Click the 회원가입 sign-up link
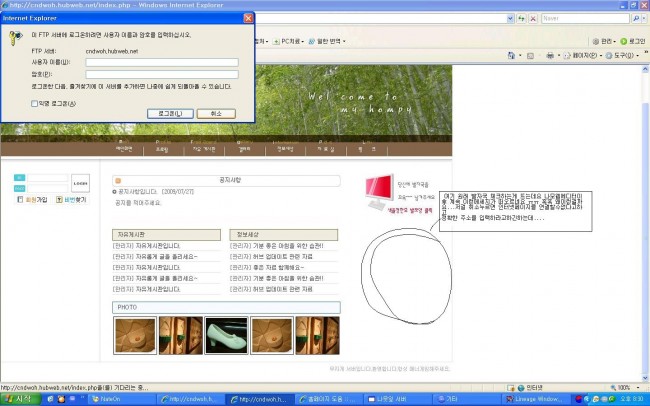This screenshot has width=650, height=406. [x=36, y=200]
